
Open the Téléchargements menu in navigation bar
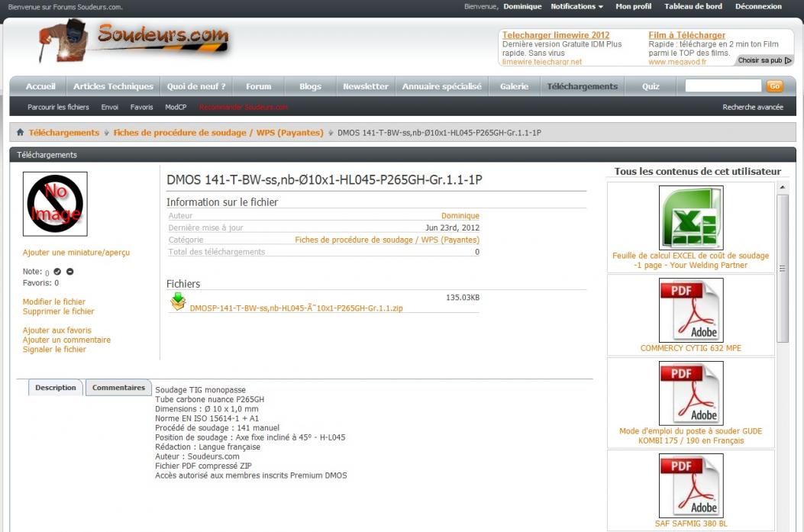pyautogui.click(x=582, y=86)
